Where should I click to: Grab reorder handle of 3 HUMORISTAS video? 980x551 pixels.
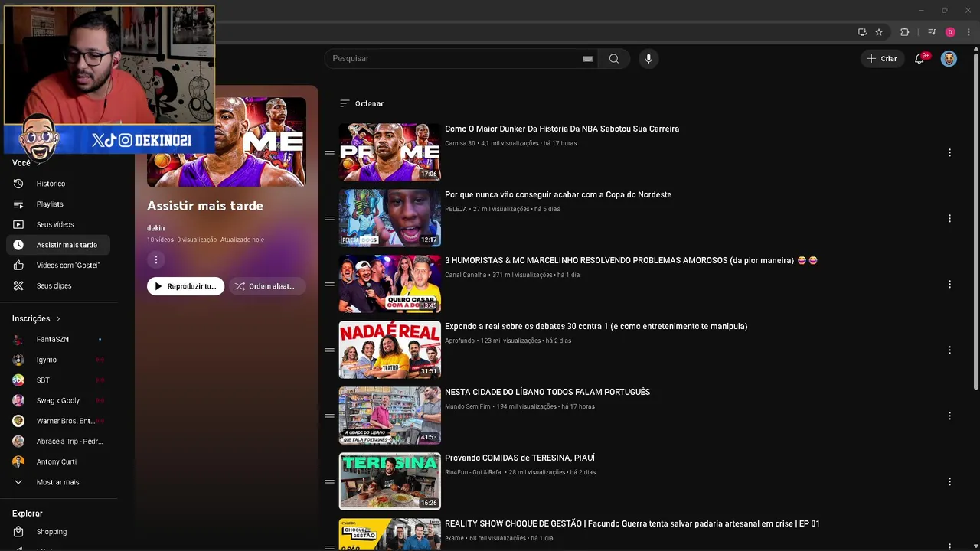coord(329,284)
